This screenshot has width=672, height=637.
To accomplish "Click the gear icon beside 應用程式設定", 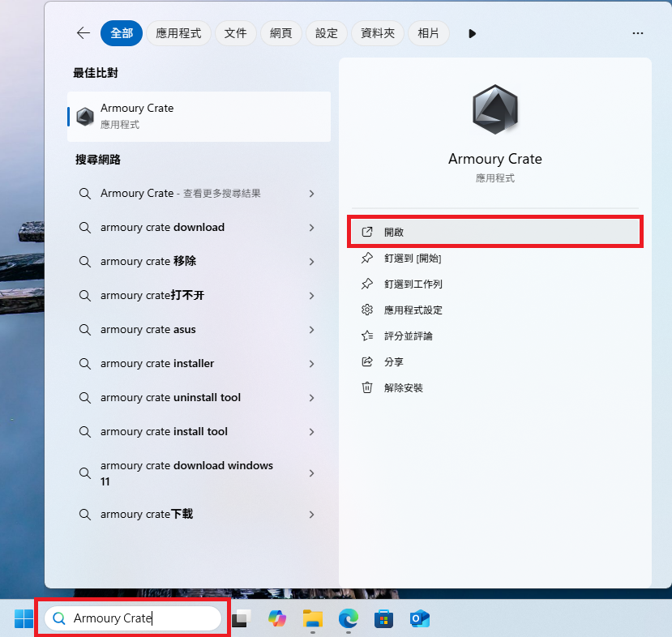I will pos(367,310).
